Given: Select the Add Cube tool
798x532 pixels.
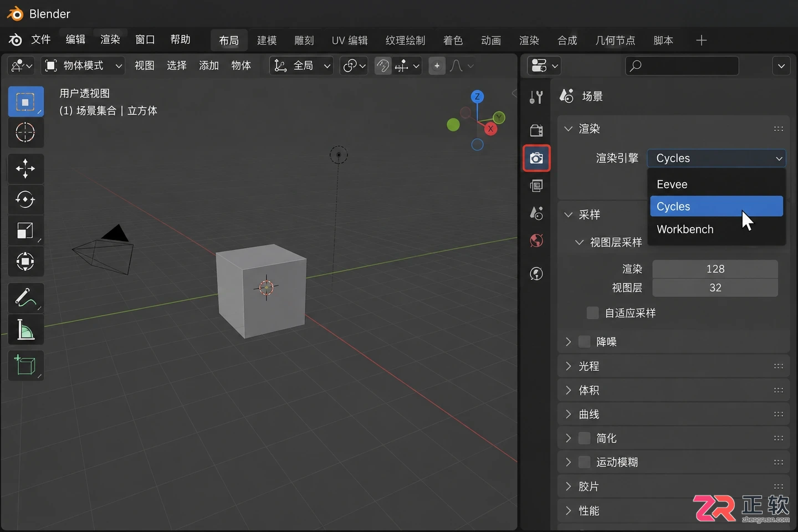Looking at the screenshot, I should pyautogui.click(x=25, y=365).
